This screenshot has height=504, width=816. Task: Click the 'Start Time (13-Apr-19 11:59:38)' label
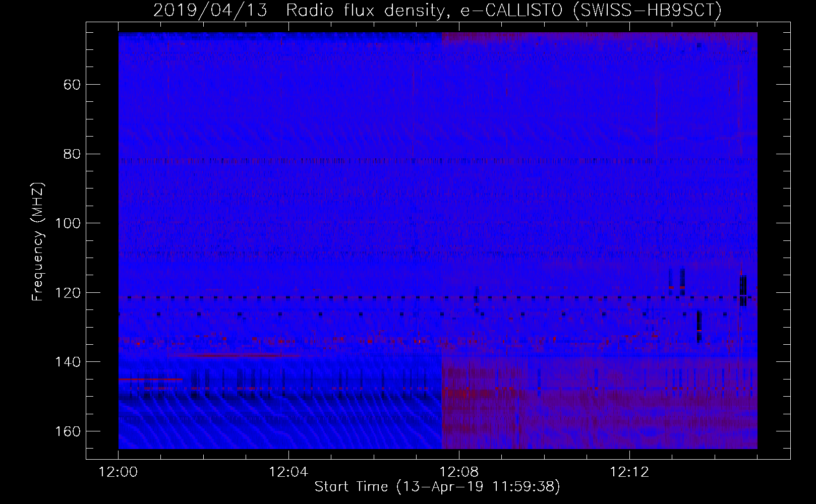pos(437,487)
